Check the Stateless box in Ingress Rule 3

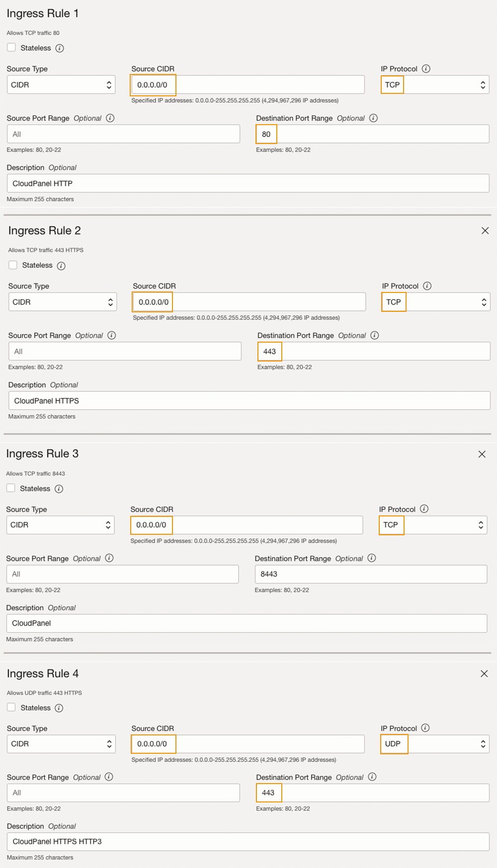(11, 488)
